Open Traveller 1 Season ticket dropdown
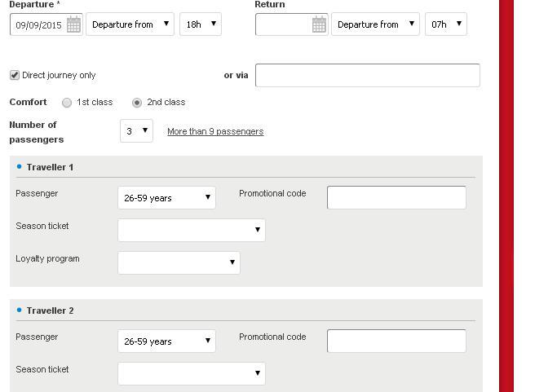This screenshot has width=557, height=392. [192, 230]
